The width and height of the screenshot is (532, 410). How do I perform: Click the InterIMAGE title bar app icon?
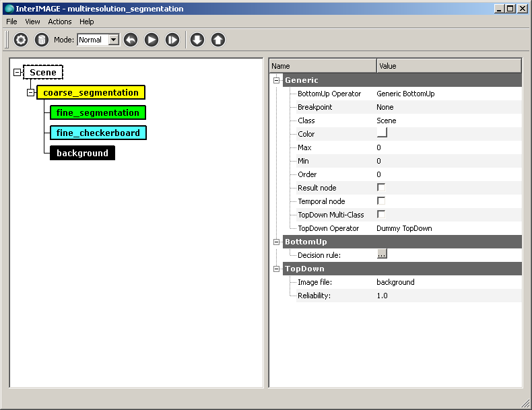pyautogui.click(x=9, y=9)
